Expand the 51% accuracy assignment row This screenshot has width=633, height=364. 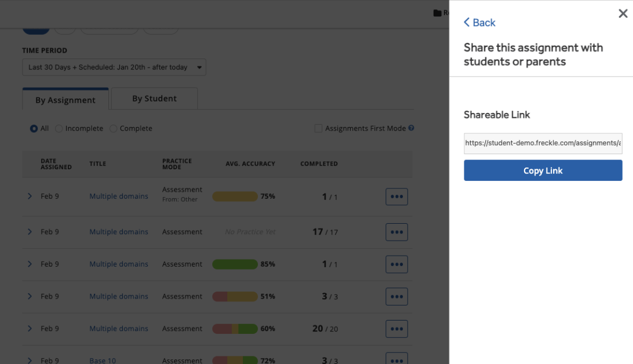click(30, 296)
